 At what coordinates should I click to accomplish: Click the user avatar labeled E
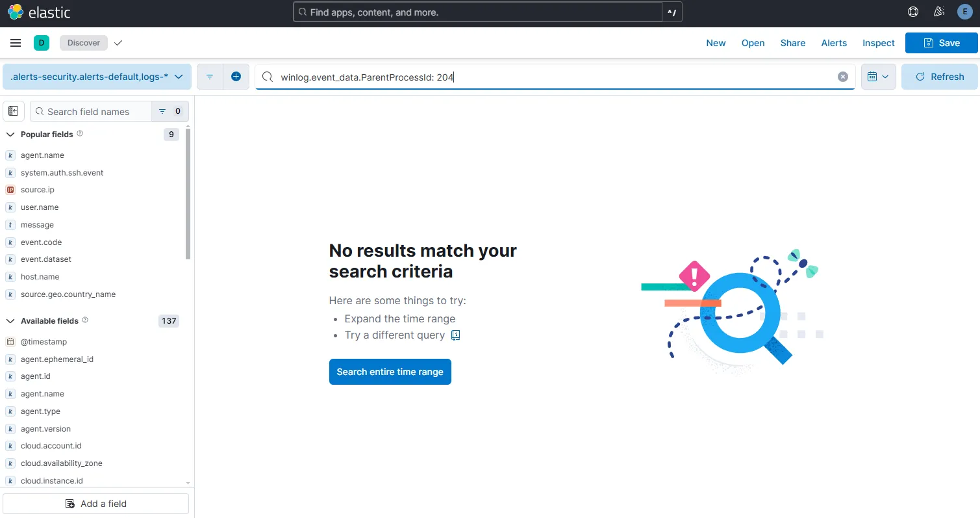964,11
